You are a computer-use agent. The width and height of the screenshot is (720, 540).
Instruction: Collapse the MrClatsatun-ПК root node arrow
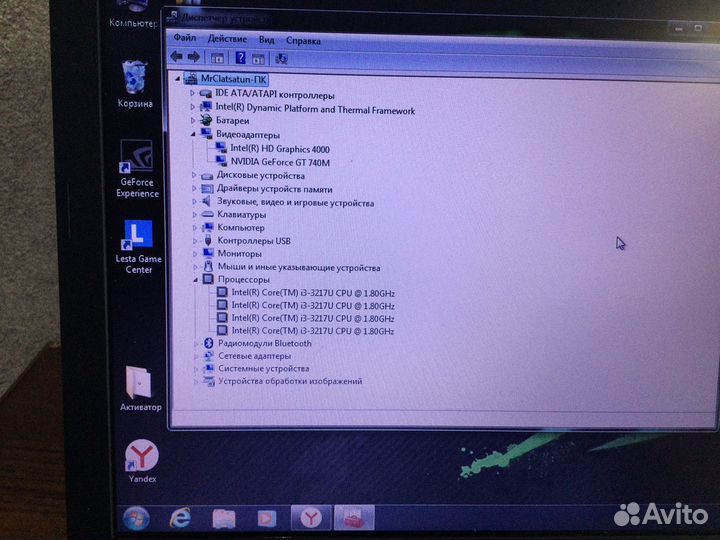(178, 79)
